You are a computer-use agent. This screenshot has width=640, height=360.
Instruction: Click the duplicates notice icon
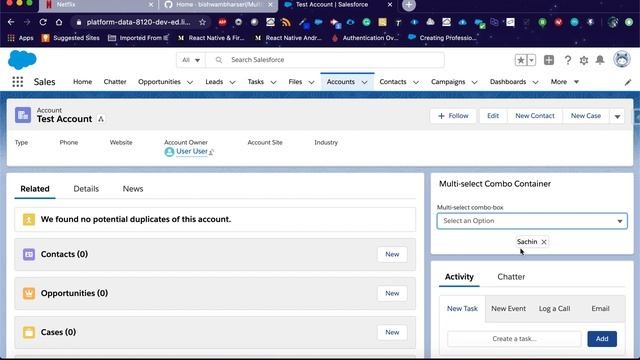(29, 220)
